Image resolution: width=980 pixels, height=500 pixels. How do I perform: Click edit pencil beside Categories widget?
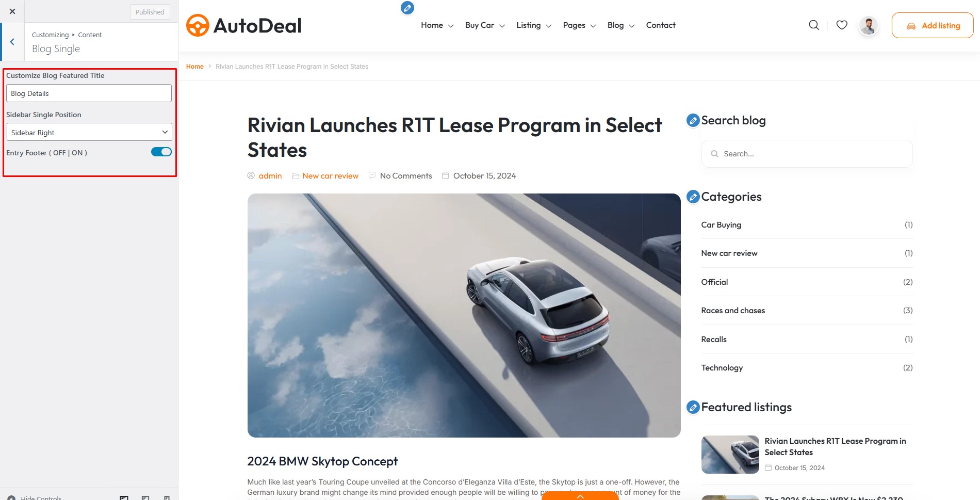pos(693,197)
